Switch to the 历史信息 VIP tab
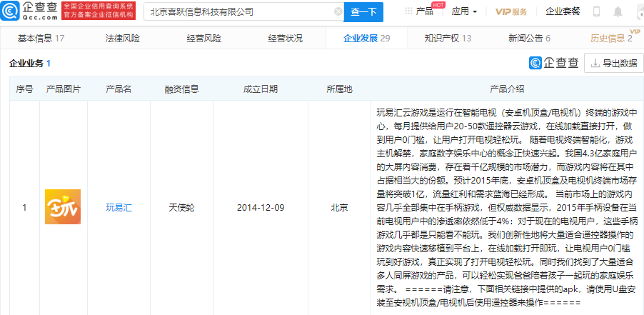 (611, 39)
